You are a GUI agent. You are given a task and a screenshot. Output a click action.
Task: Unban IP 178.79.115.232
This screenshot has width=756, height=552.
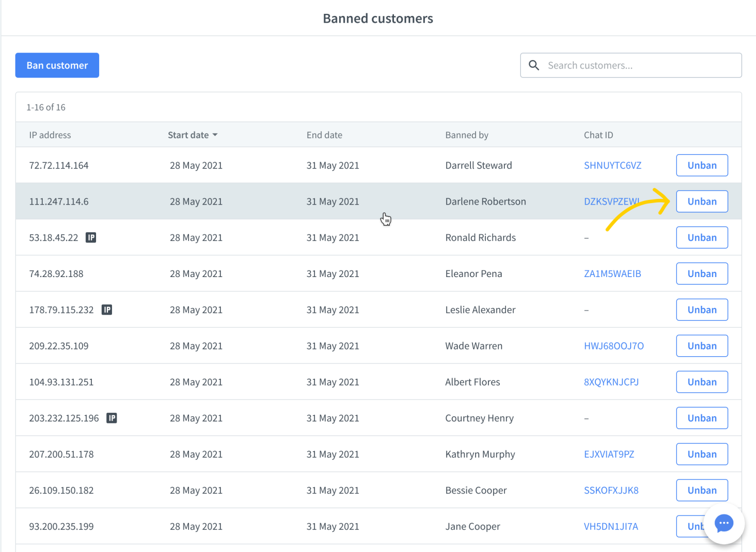pos(702,310)
